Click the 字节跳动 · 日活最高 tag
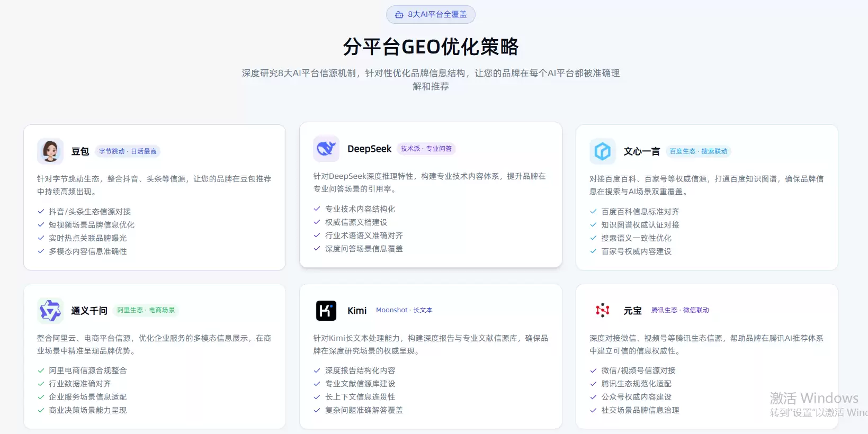Image resolution: width=868 pixels, height=434 pixels. tap(128, 151)
